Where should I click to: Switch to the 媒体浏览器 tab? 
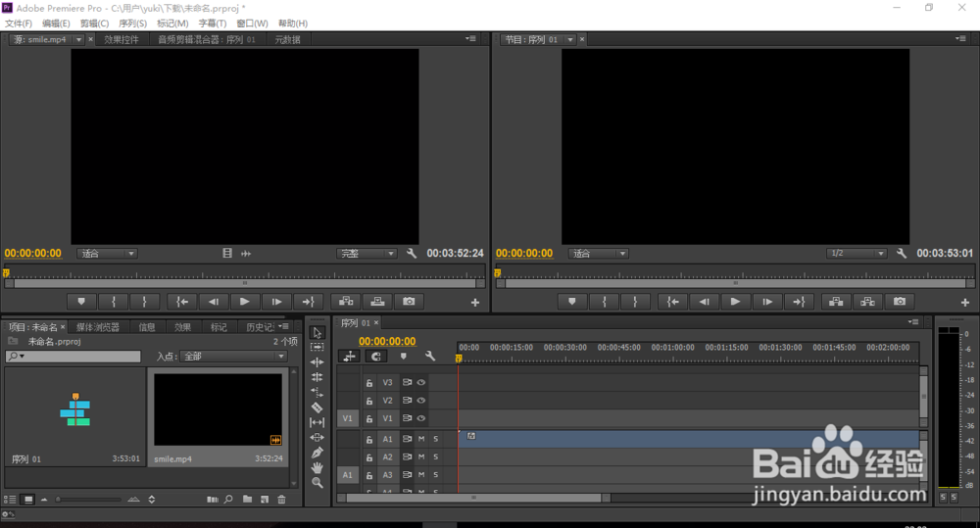[97, 327]
